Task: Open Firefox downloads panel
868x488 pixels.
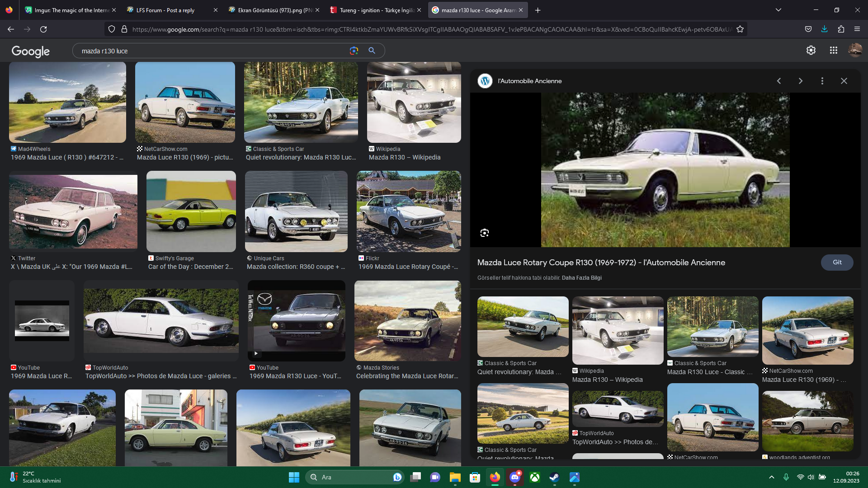Action: point(825,29)
